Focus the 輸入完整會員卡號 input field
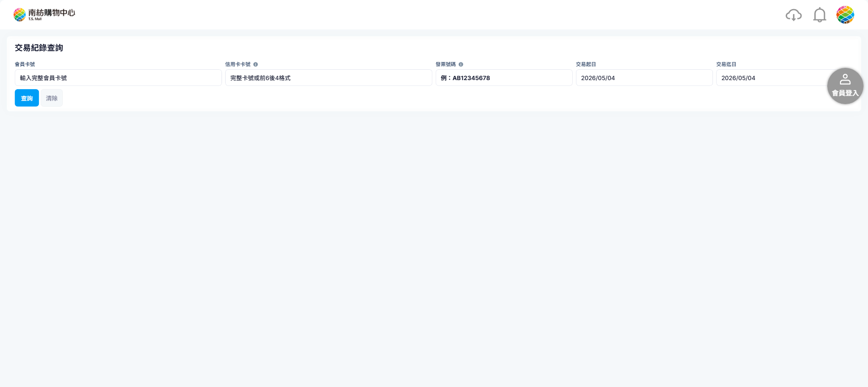The height and width of the screenshot is (387, 868). 118,78
